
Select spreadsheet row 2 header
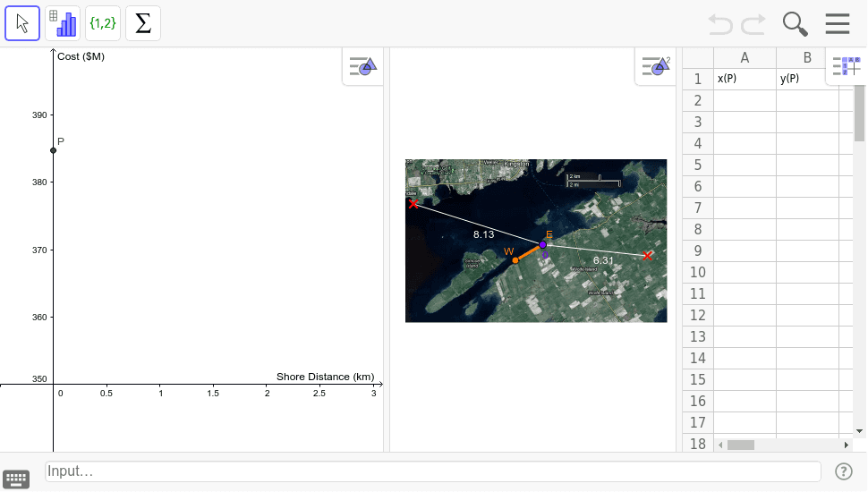[697, 100]
